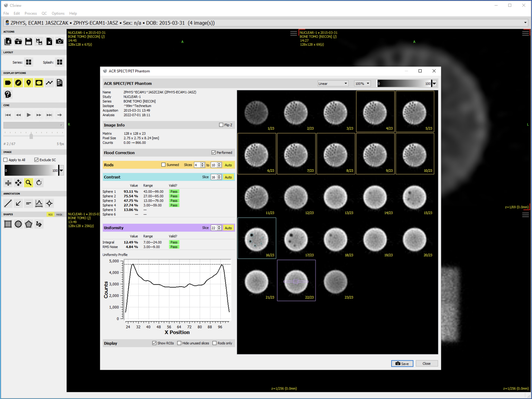Open the patient selector dropdown at top

pos(526,23)
